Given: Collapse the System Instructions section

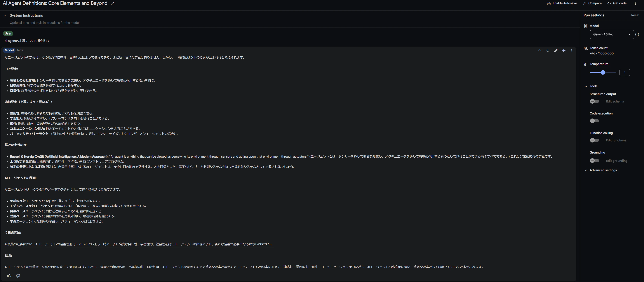Looking at the screenshot, I should point(4,15).
